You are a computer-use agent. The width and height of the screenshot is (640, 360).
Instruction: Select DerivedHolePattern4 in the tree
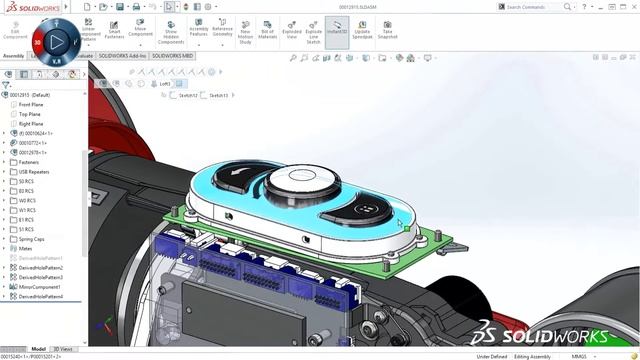[x=41, y=297]
